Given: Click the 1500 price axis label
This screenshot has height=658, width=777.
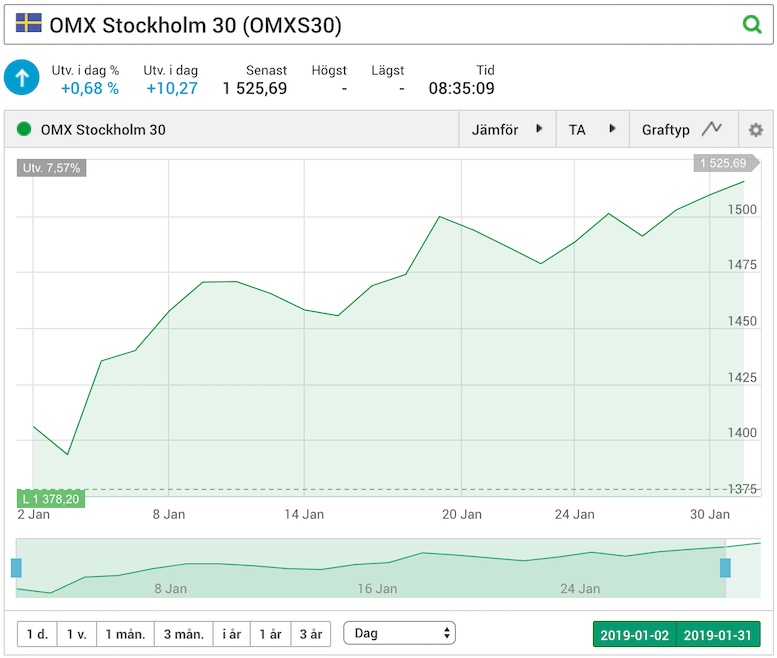Looking at the screenshot, I should [742, 210].
